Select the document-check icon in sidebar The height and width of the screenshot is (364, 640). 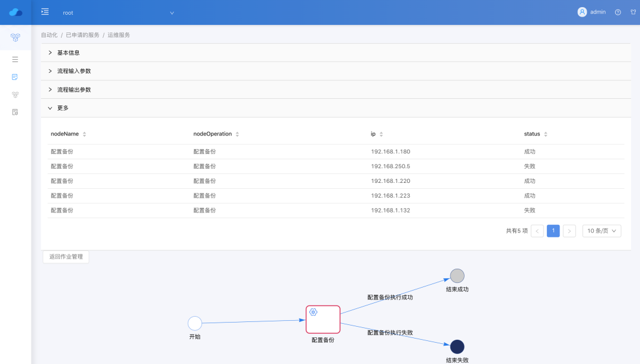[x=14, y=77]
